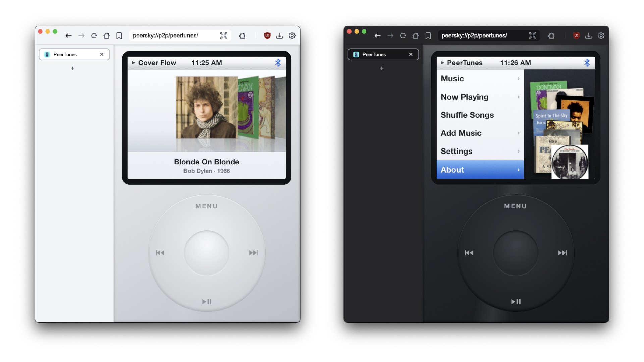Show QR code in light window address bar
The height and width of the screenshot is (362, 644).
click(x=224, y=36)
